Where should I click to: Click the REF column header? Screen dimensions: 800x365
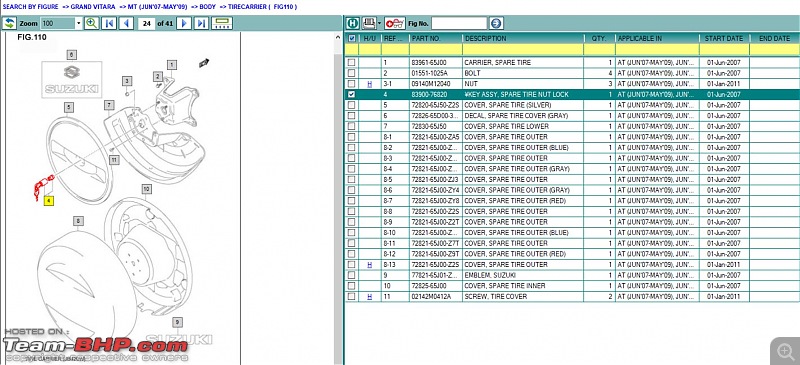pos(395,38)
